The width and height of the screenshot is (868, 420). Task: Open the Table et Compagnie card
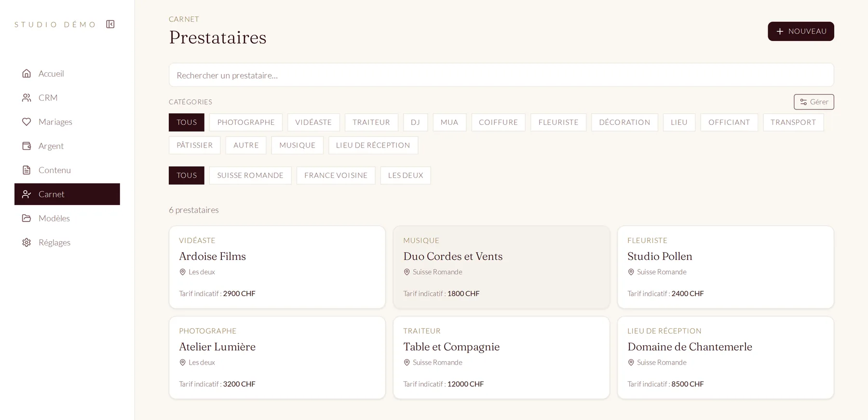point(502,357)
